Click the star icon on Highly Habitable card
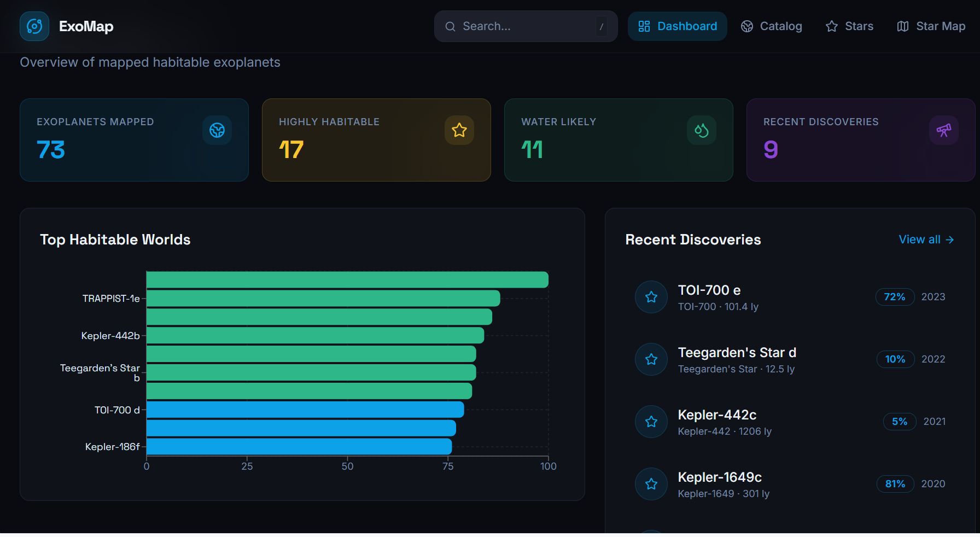This screenshot has width=980, height=537. click(459, 130)
